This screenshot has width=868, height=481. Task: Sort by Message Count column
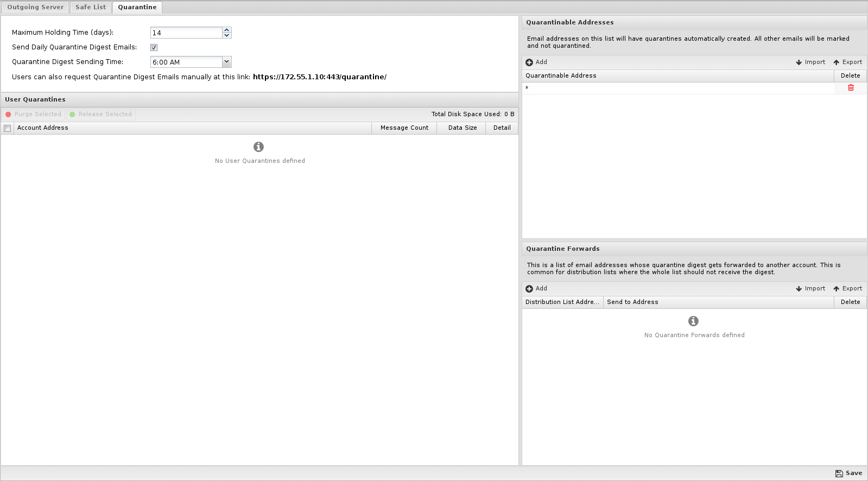tap(404, 128)
